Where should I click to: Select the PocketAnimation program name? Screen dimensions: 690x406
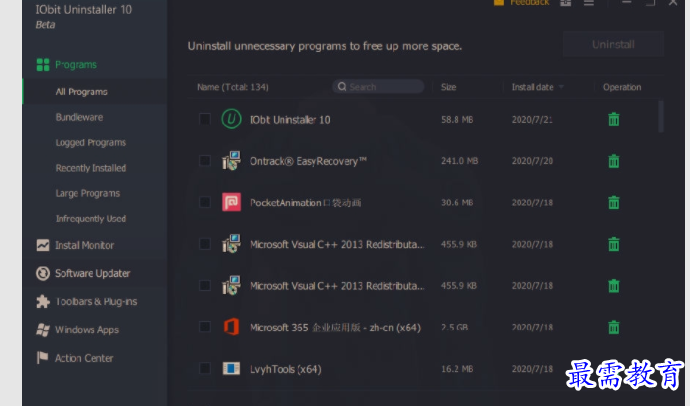[x=305, y=203]
